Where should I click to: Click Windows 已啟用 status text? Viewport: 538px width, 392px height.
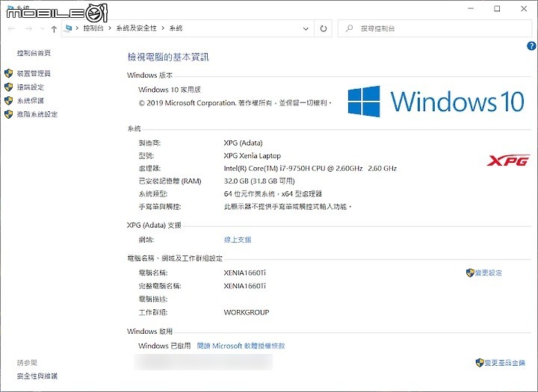164,346
